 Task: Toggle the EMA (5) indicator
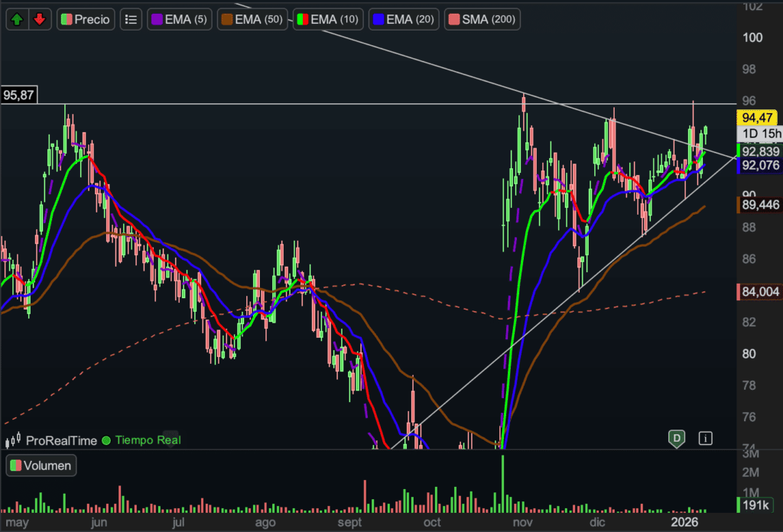[180, 19]
